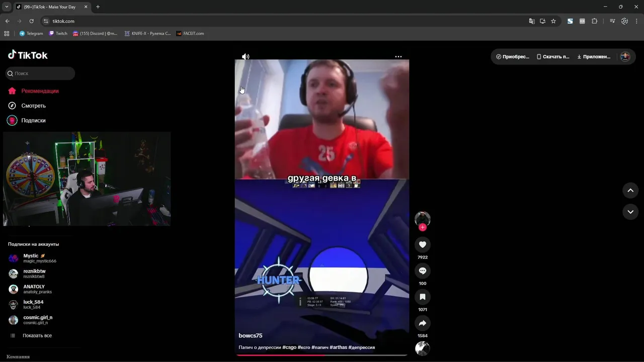Seek on the red video progress bar

tap(322, 355)
